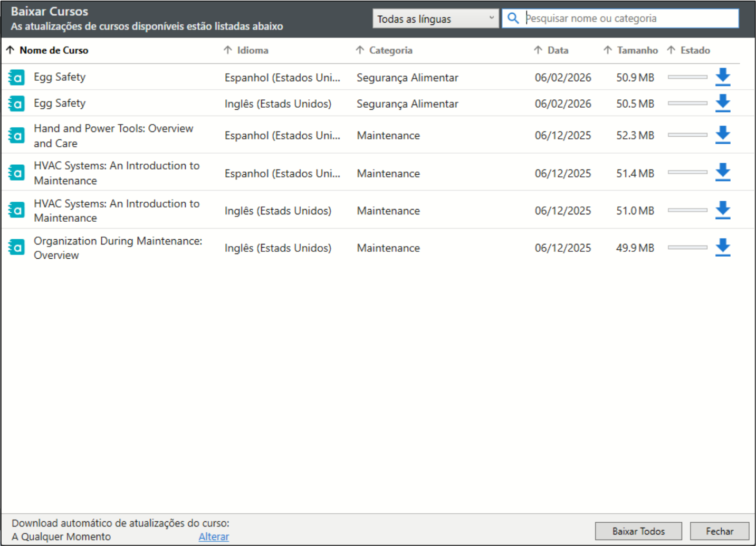Click course icon for Egg Safety Spanish row
This screenshot has width=756, height=546.
point(16,78)
